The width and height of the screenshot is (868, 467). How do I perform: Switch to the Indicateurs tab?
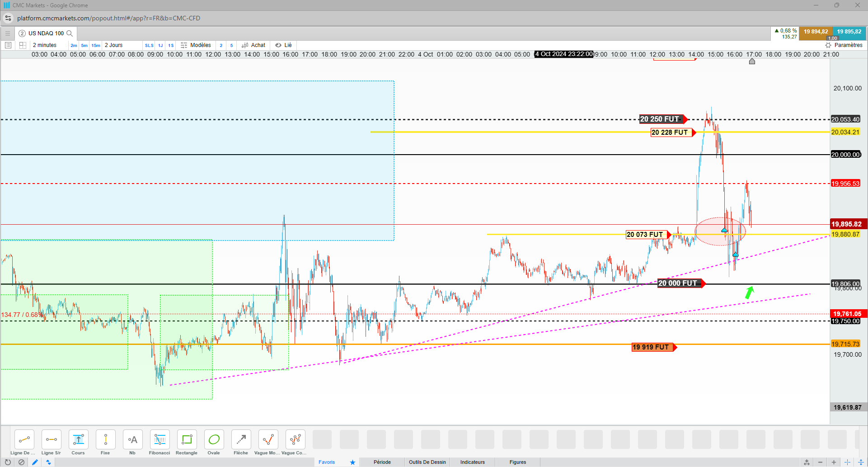coord(473,462)
